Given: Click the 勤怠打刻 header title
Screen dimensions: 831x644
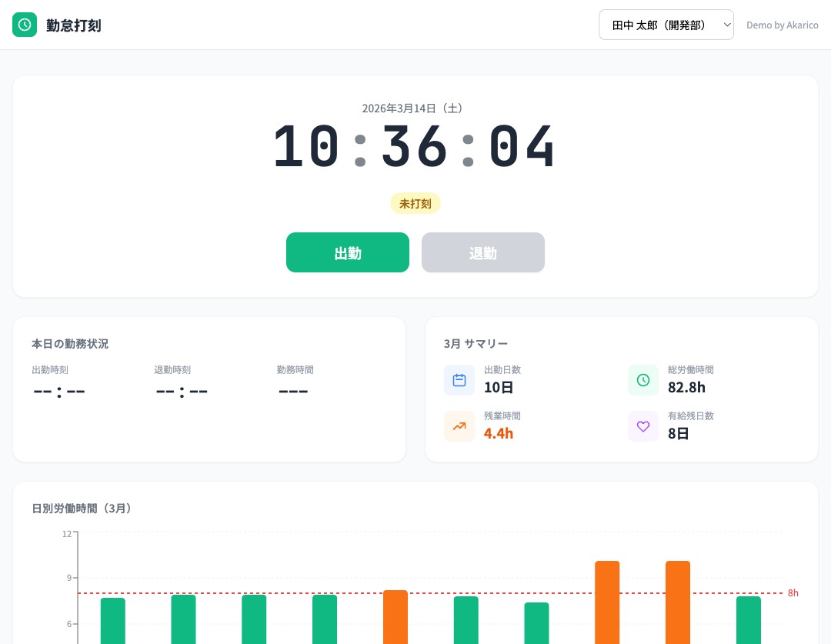Looking at the screenshot, I should pos(74,25).
